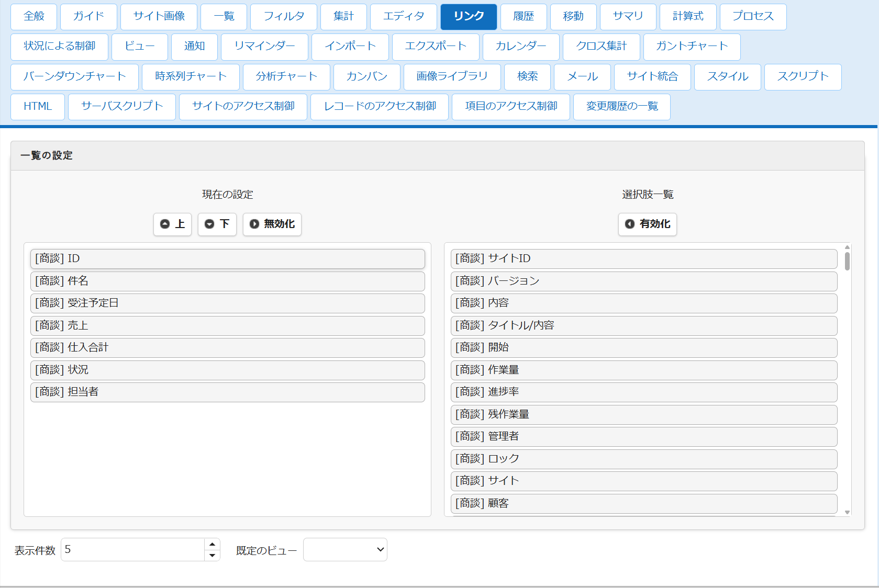Open the 通知 tab
Screen dimensions: 879x588
(x=194, y=47)
